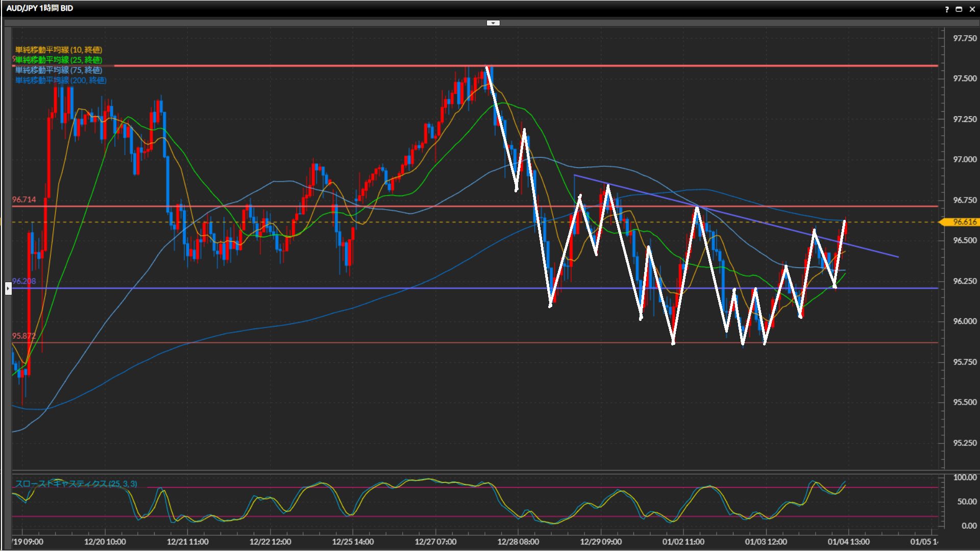
Task: Select the 25-period simple moving average label
Action: click(58, 60)
